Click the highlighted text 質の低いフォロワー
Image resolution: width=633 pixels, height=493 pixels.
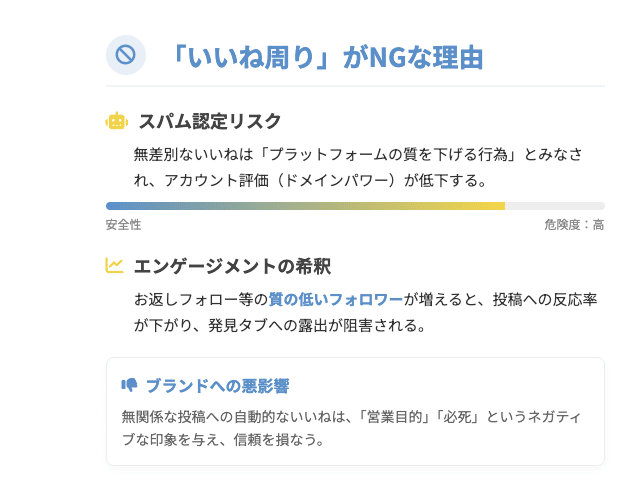(336, 300)
